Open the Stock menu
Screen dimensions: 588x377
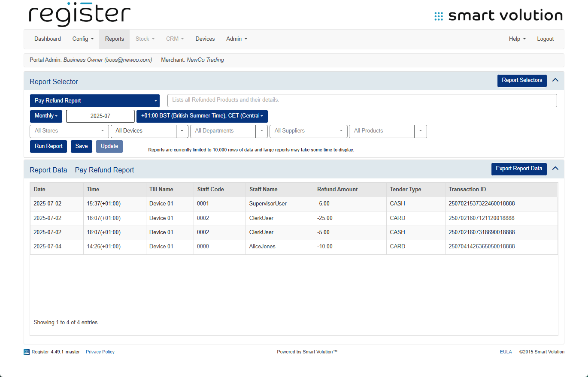(145, 39)
